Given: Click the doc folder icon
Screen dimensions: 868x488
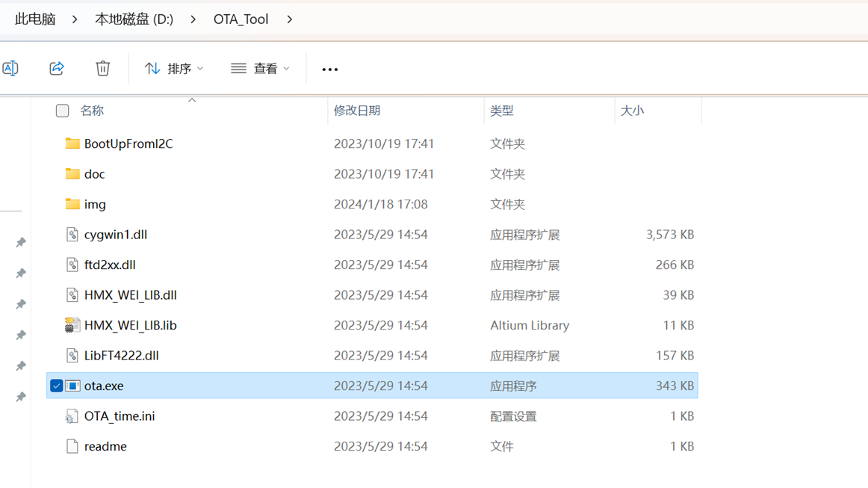Looking at the screenshot, I should 72,174.
